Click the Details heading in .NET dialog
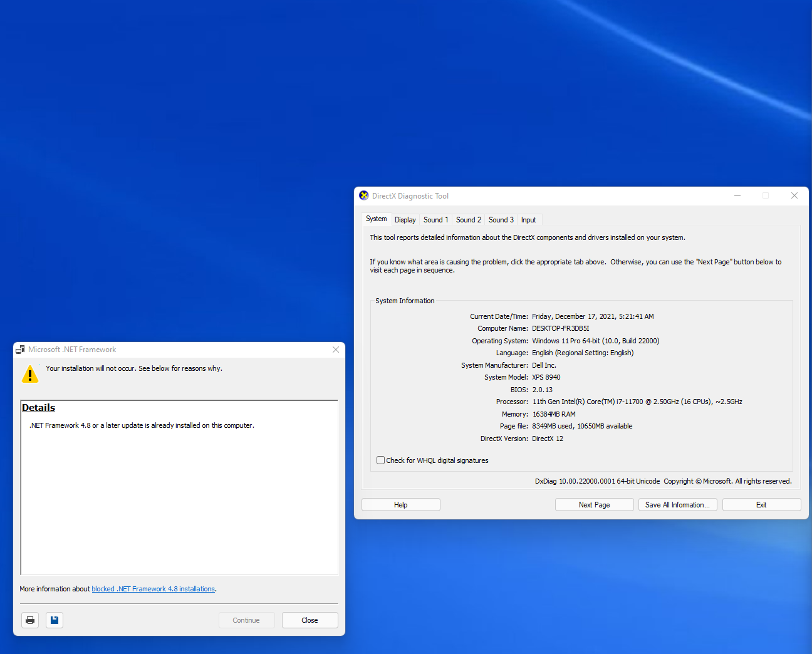 coord(39,408)
